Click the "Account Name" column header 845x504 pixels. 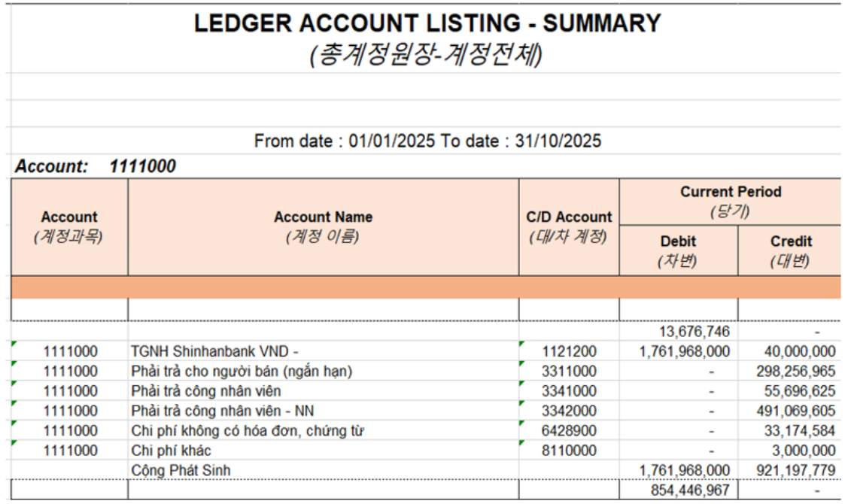click(323, 226)
